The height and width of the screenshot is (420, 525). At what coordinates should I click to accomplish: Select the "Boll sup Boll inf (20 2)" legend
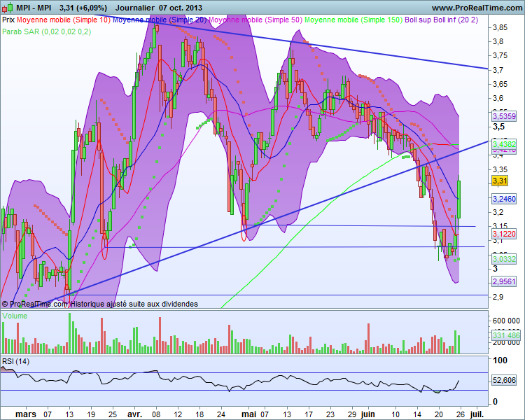[441, 20]
